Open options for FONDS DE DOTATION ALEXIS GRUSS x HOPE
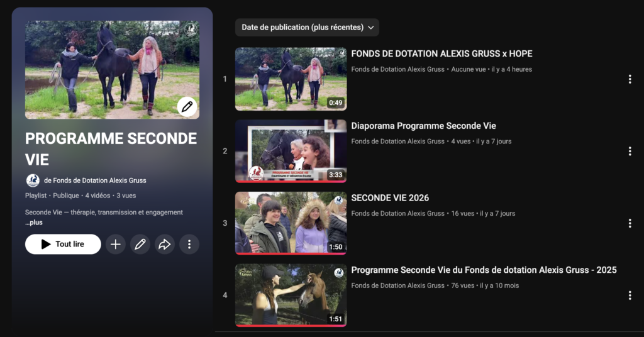Image resolution: width=644 pixels, height=337 pixels. (630, 79)
